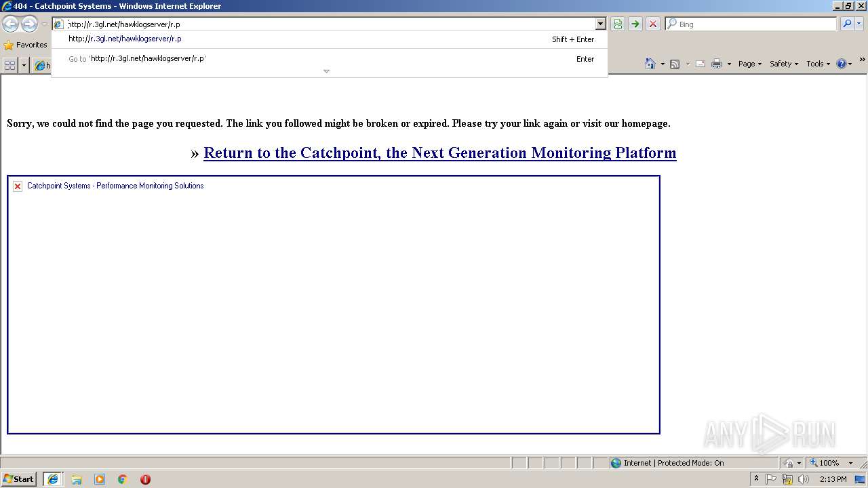Open the Safety menu
The image size is (868, 488).
[784, 64]
